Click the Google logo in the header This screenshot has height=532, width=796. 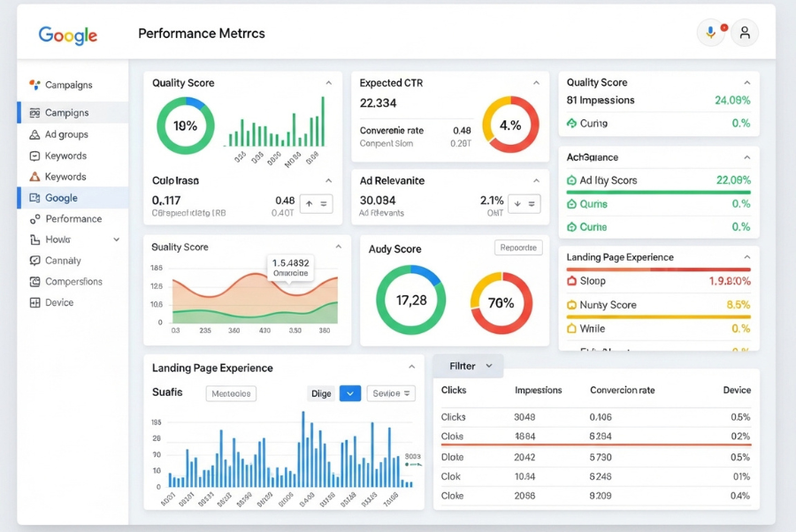tap(67, 34)
